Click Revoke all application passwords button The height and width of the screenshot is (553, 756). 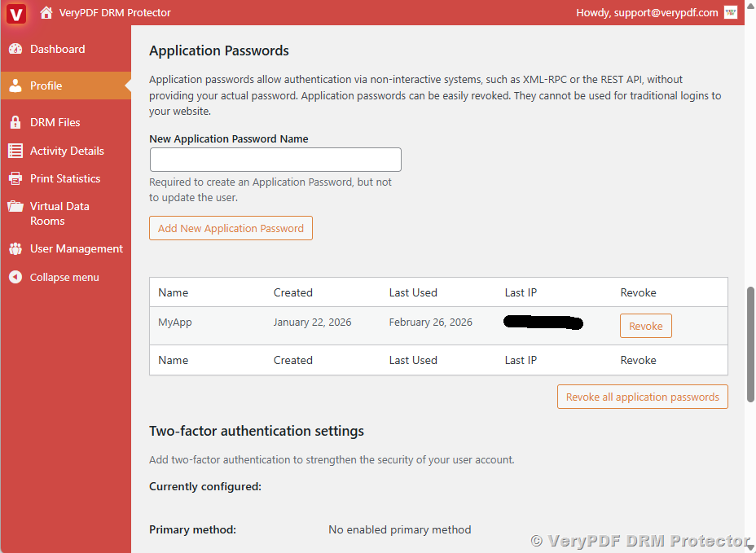pyautogui.click(x=642, y=397)
